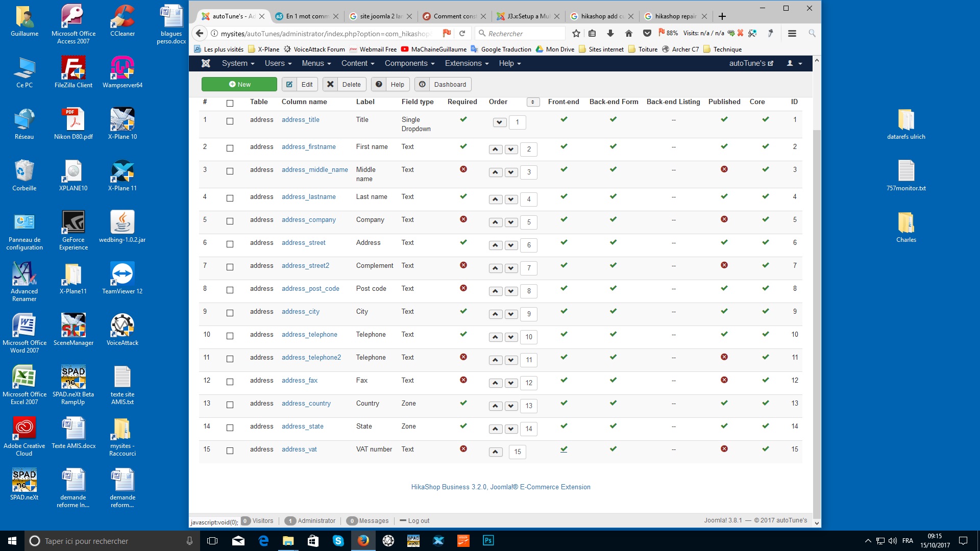
Task: Click the Joomla logo icon in admin menu
Action: click(x=206, y=63)
